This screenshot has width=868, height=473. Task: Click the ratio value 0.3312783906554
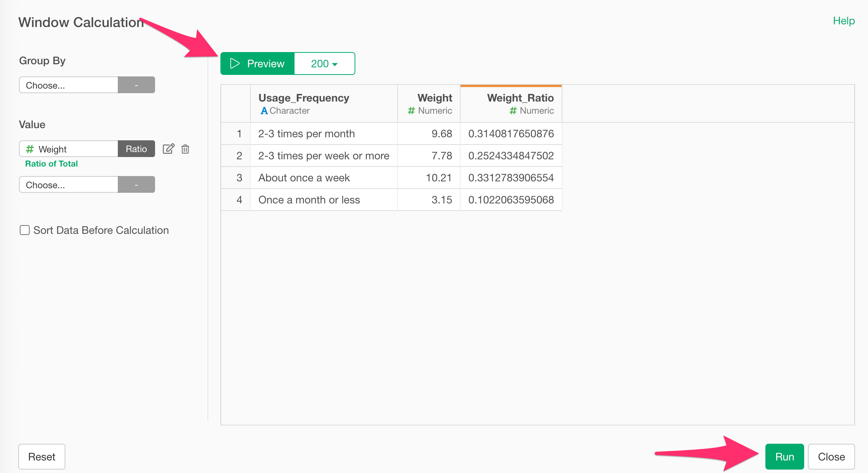[511, 178]
